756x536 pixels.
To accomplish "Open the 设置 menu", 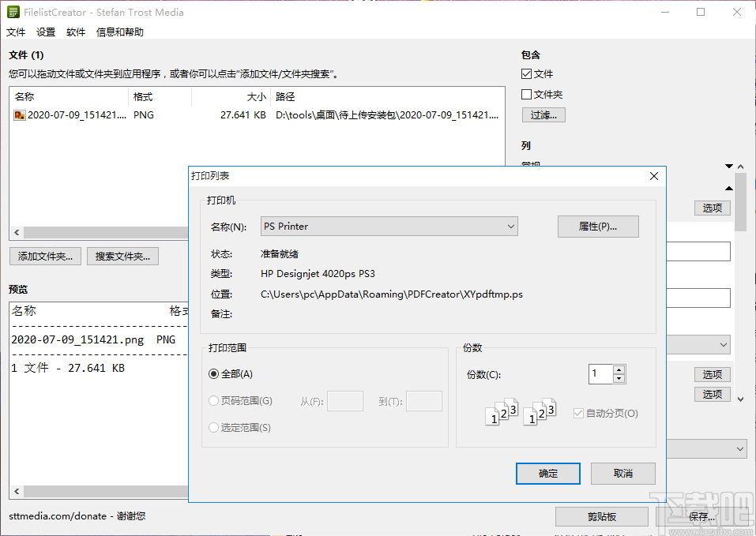I will [45, 32].
